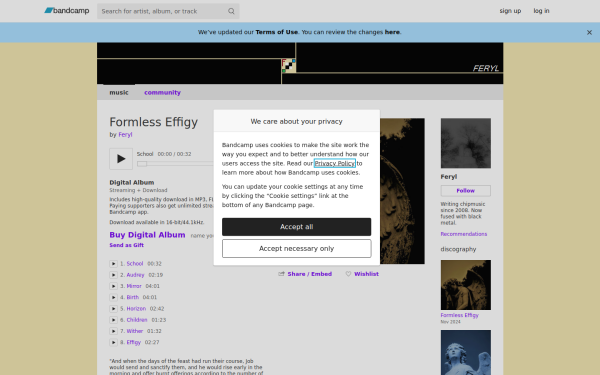This screenshot has width=600, height=375.
Task: Click the Wishlist link
Action: (x=366, y=274)
